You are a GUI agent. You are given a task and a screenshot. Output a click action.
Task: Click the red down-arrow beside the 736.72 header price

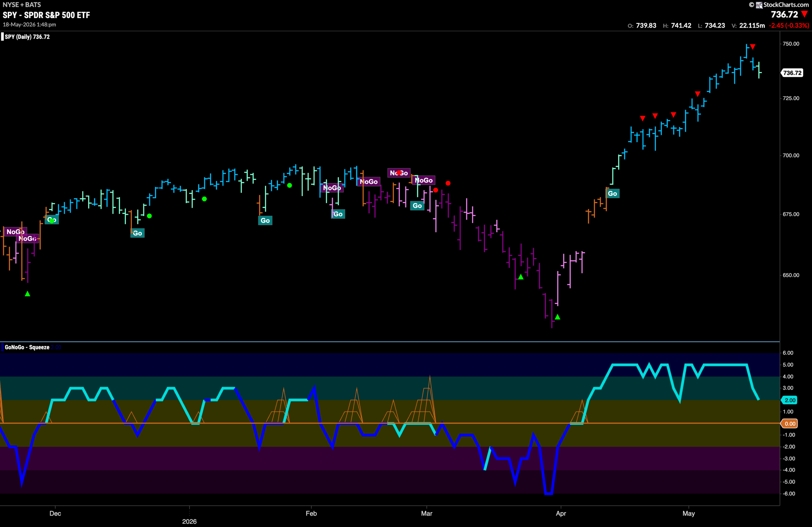(x=804, y=14)
